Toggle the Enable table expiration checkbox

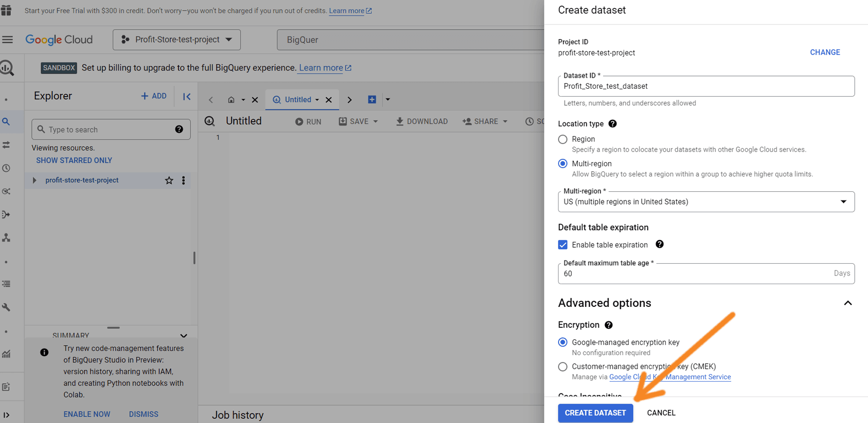[563, 245]
